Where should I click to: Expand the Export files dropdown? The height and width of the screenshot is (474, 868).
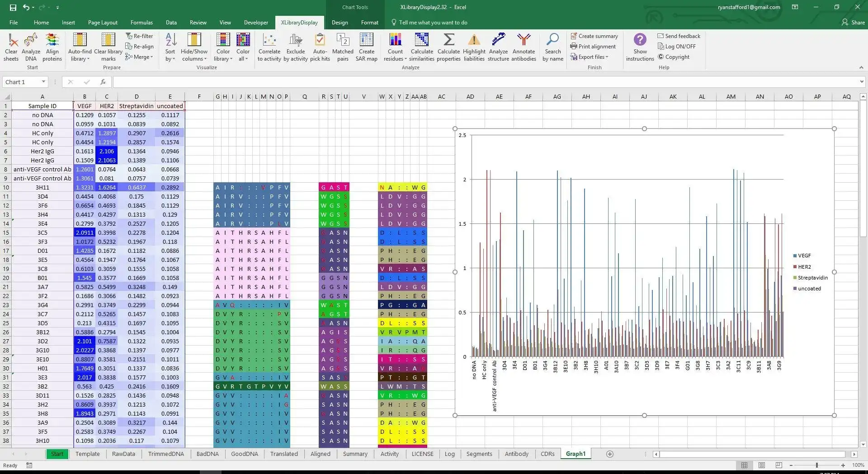click(x=590, y=57)
